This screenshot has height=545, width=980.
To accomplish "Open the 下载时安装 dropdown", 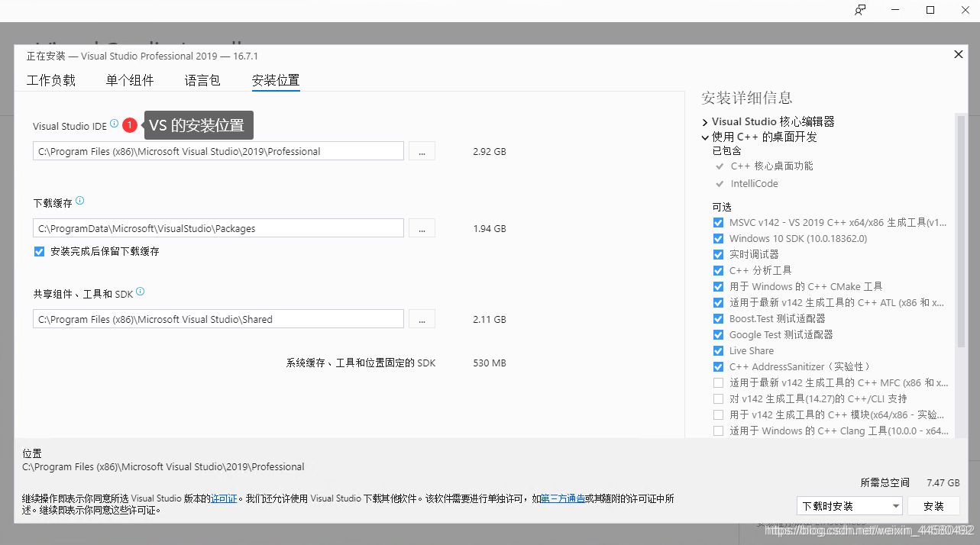I will pos(849,506).
